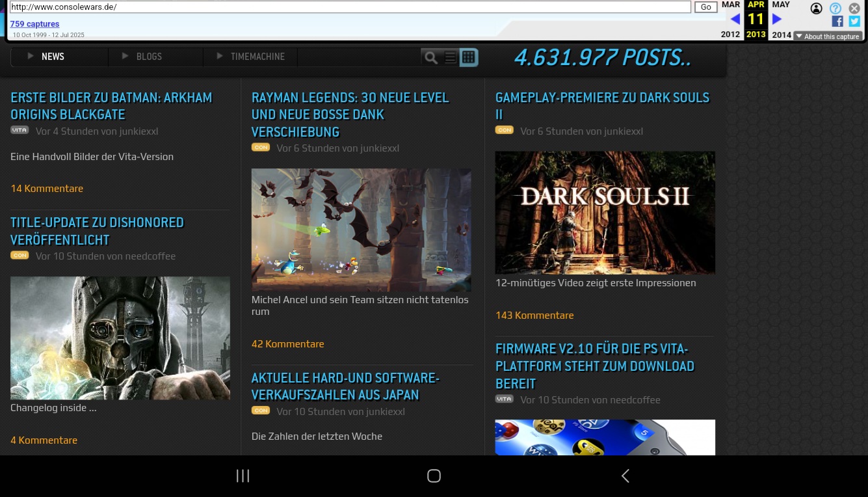Jump to MAY 2014 capture
The width and height of the screenshot is (868, 497).
[782, 20]
